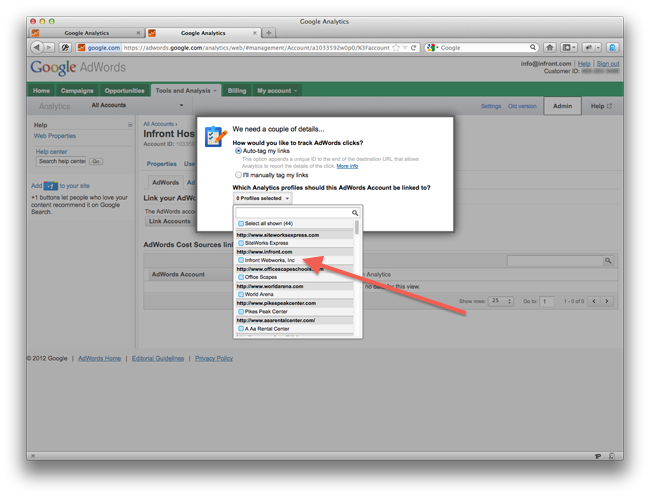Open the Settings link
The height and width of the screenshot is (497, 650).
pyautogui.click(x=491, y=106)
